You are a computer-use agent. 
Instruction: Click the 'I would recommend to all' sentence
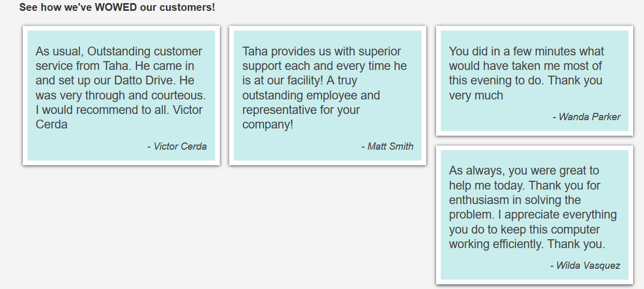(x=102, y=110)
